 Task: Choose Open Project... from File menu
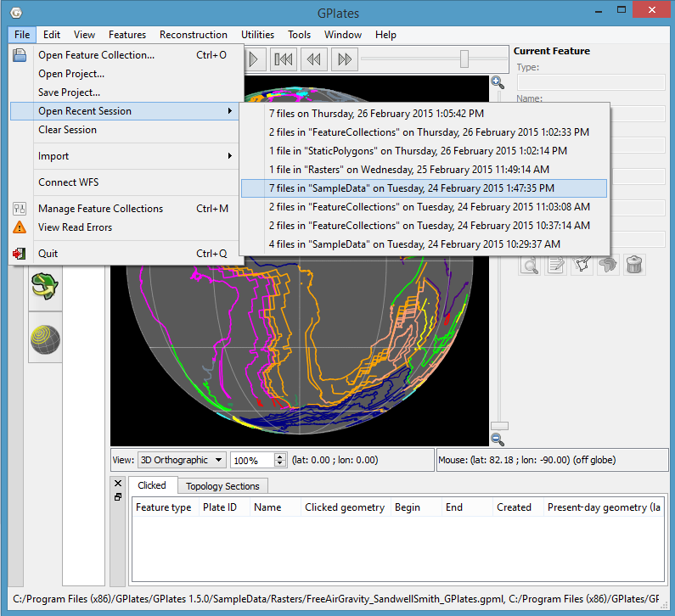(x=125, y=74)
